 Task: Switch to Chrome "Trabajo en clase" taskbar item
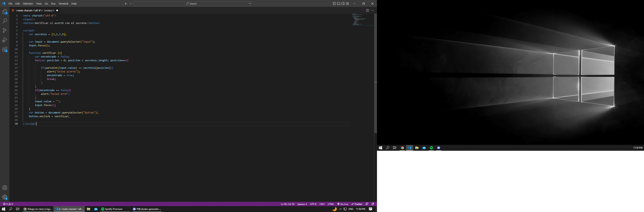[38, 209]
